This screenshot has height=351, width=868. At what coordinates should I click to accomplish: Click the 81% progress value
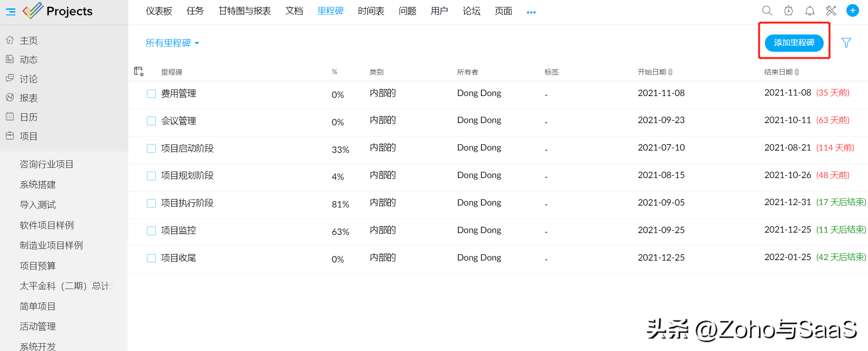(340, 204)
